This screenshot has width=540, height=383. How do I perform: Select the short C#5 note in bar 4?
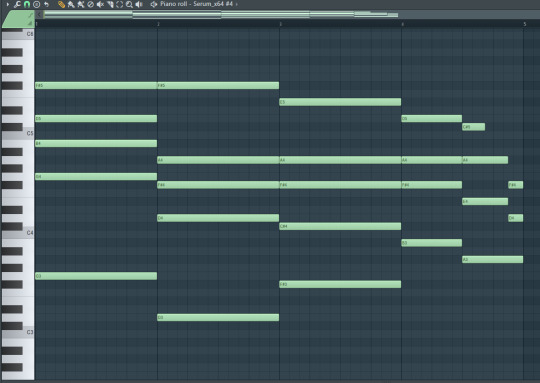tap(474, 127)
